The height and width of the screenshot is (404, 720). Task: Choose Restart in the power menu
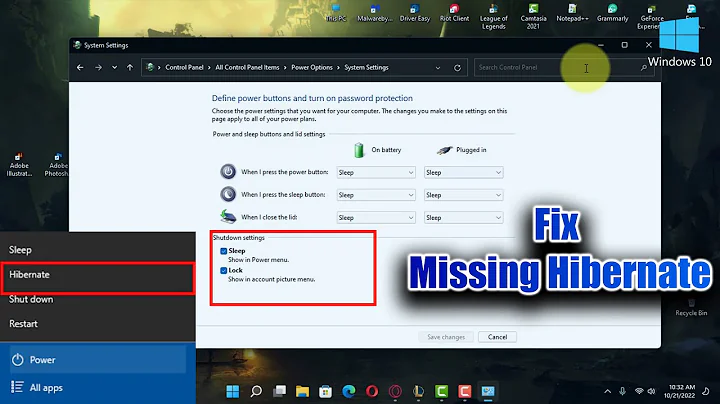(98, 324)
